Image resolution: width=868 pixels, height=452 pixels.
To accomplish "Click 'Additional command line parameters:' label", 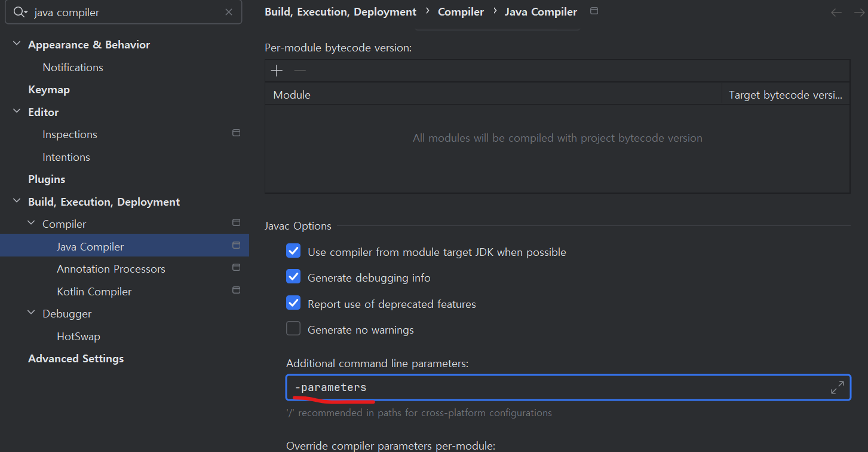I will point(378,363).
